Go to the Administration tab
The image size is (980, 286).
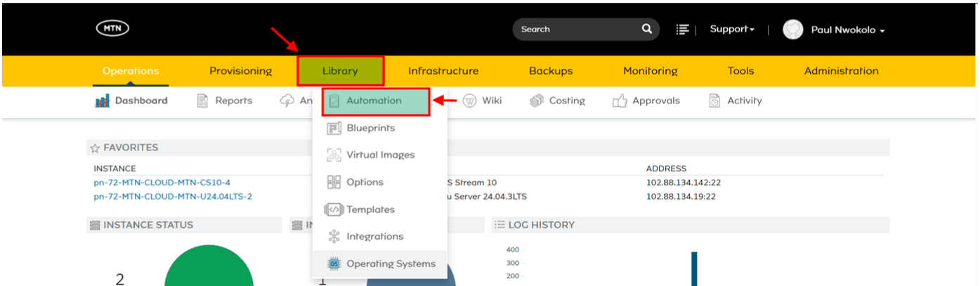point(842,71)
